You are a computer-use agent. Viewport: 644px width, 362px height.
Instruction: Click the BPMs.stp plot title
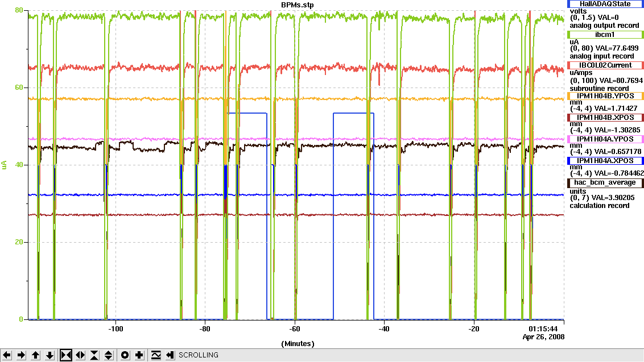pos(298,5)
